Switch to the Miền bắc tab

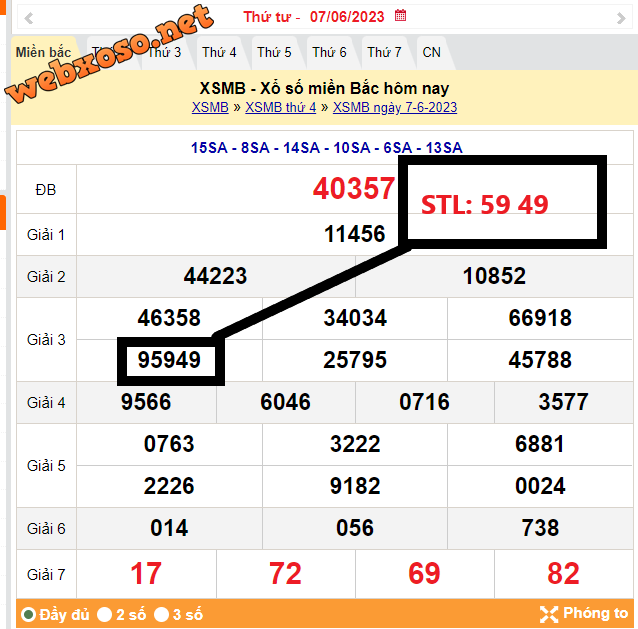(x=43, y=52)
